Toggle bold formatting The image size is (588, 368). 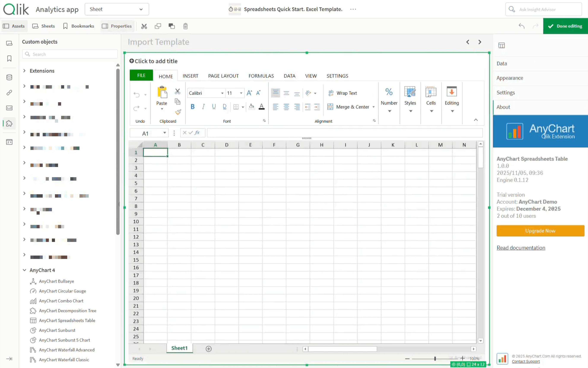[193, 107]
